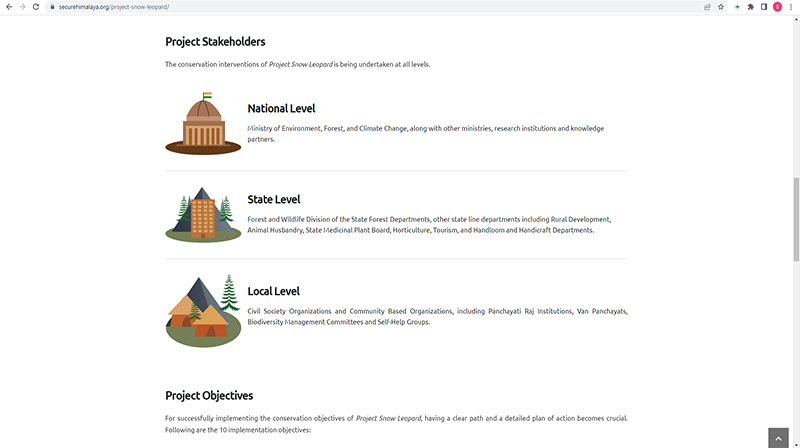Click the share page icon in address bar
800x448 pixels.
pyautogui.click(x=707, y=6)
